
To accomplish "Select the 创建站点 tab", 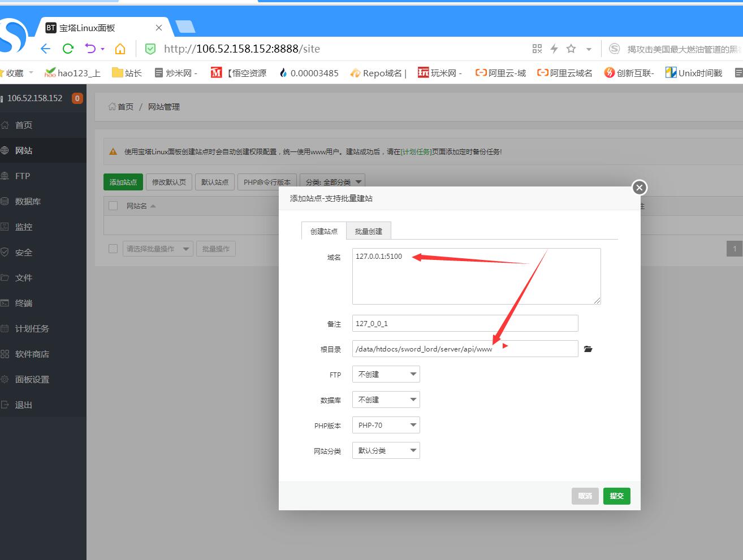I will tap(324, 232).
